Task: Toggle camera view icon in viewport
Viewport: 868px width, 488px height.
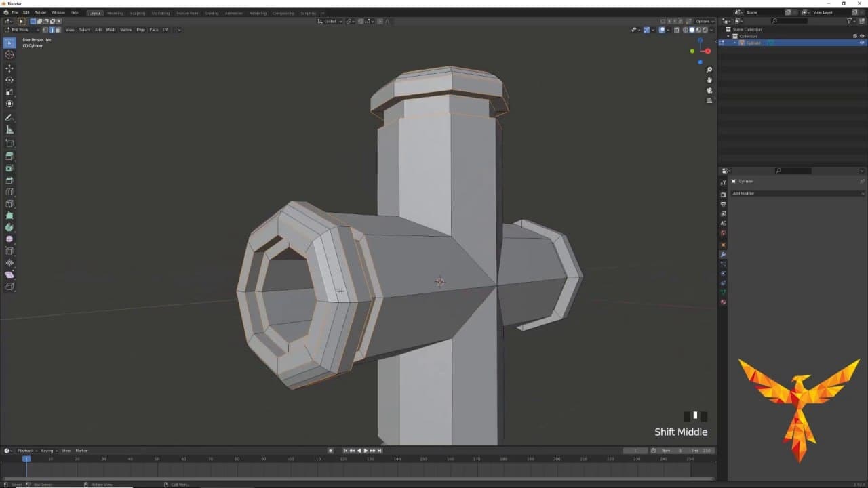Action: [x=709, y=90]
